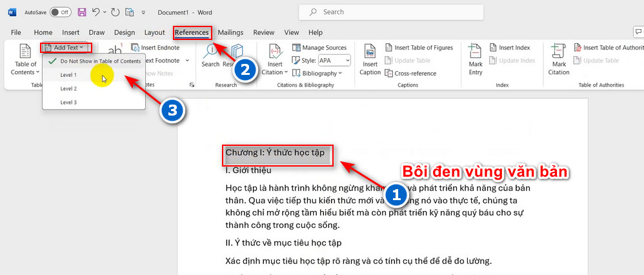Click the Word application logo icon

12,12
